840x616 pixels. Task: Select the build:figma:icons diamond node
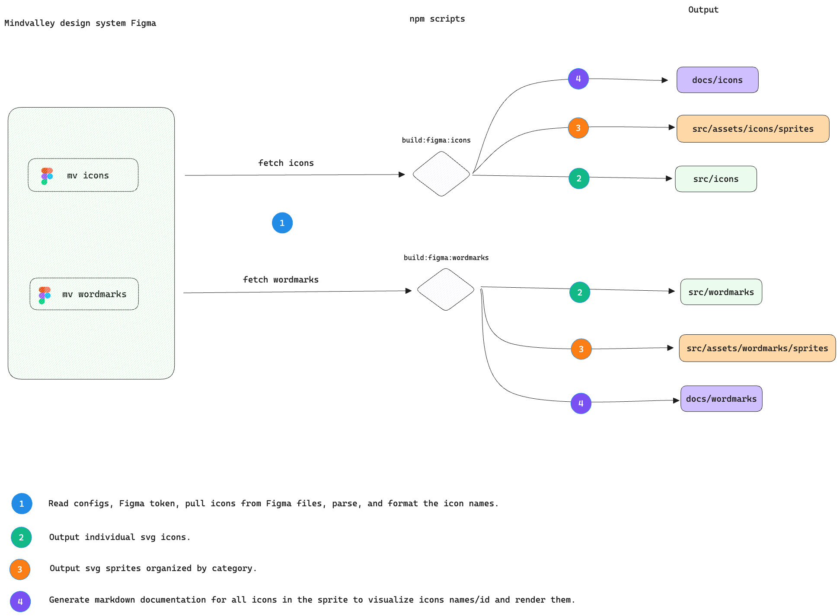tap(441, 174)
